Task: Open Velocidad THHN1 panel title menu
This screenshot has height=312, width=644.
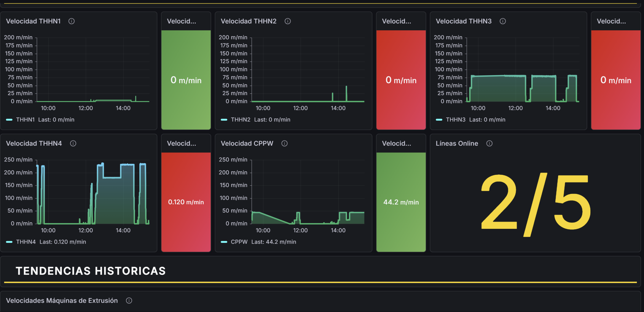Action: [x=33, y=21]
